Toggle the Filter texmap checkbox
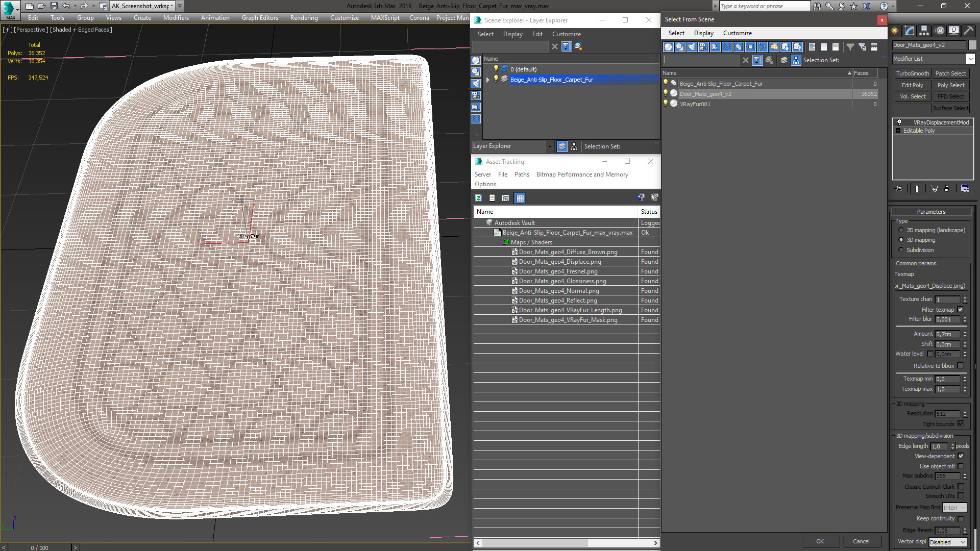980x551 pixels. [x=960, y=310]
